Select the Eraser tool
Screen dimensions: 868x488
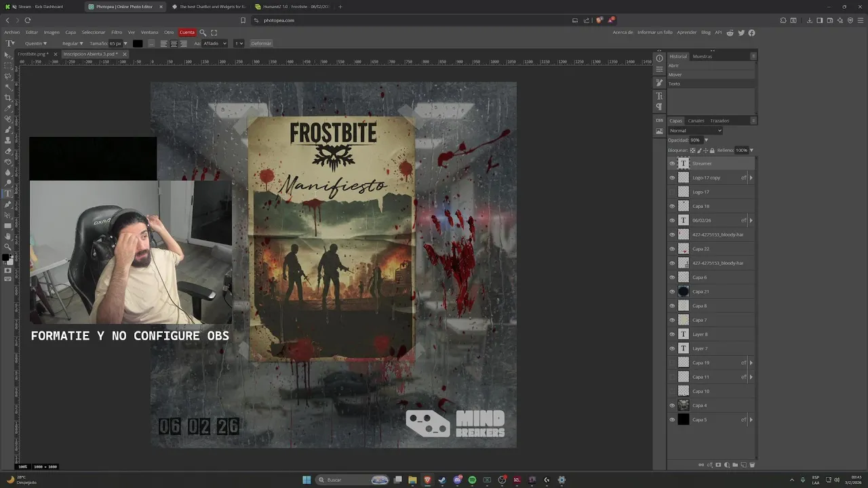8,151
